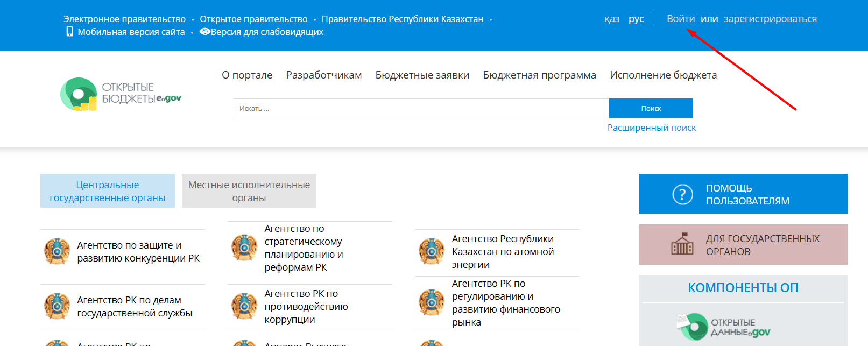The image size is (868, 346).
Task: Open Правительство Республики Казахстан link
Action: (403, 19)
